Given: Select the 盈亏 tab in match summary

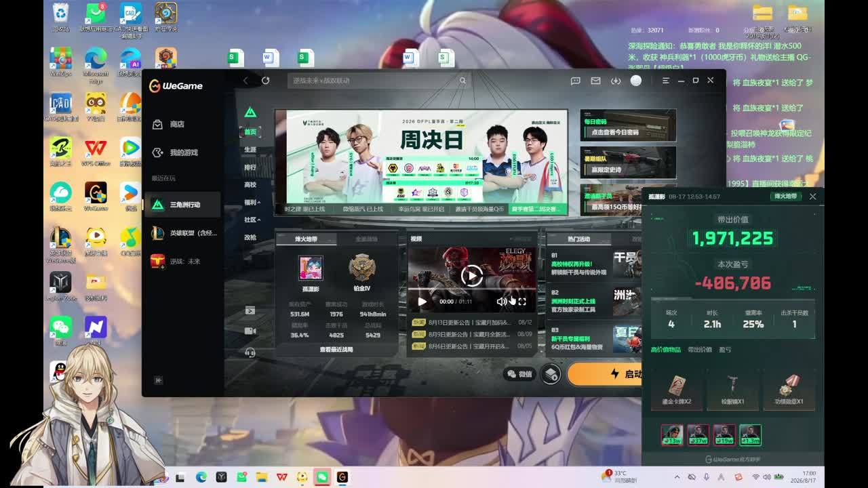Looking at the screenshot, I should coord(725,350).
